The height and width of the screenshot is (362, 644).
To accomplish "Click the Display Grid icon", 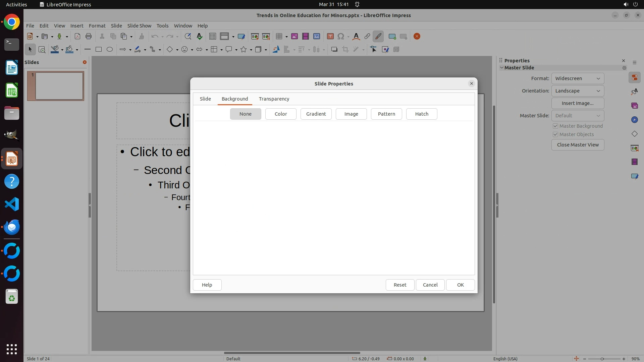I will [x=212, y=37].
